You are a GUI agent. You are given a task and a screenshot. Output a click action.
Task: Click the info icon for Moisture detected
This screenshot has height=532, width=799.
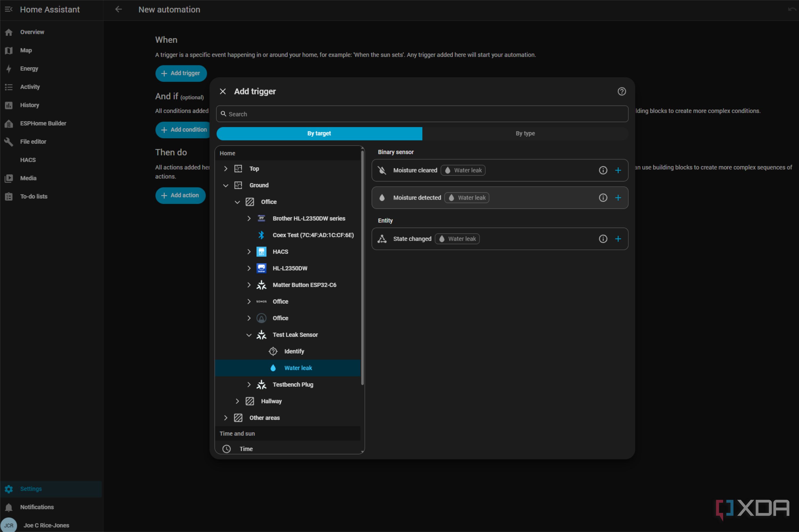tap(603, 198)
